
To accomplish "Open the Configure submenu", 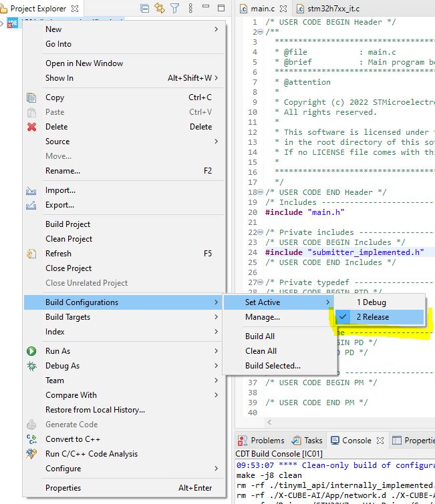I will tap(124, 469).
